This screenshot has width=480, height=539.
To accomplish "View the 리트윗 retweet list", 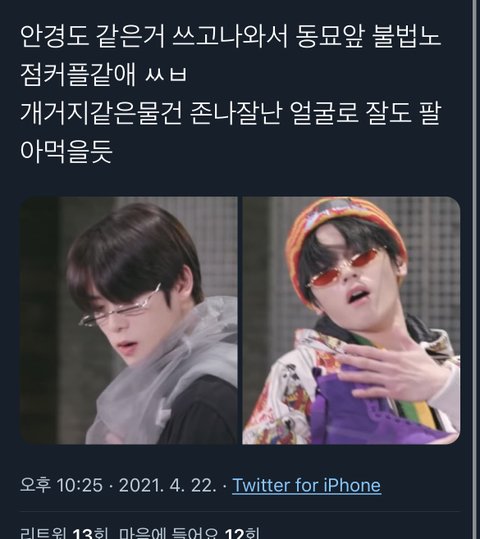I will (64, 532).
